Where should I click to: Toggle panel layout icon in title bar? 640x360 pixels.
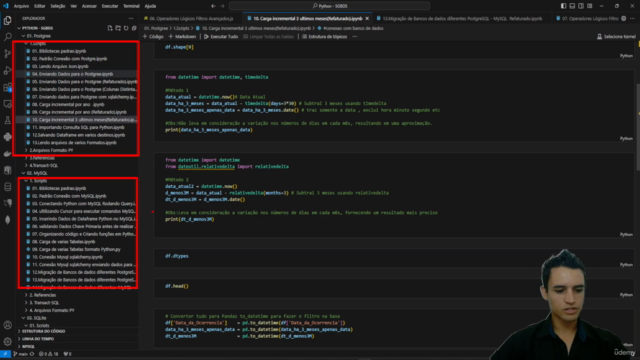pyautogui.click(x=572, y=6)
